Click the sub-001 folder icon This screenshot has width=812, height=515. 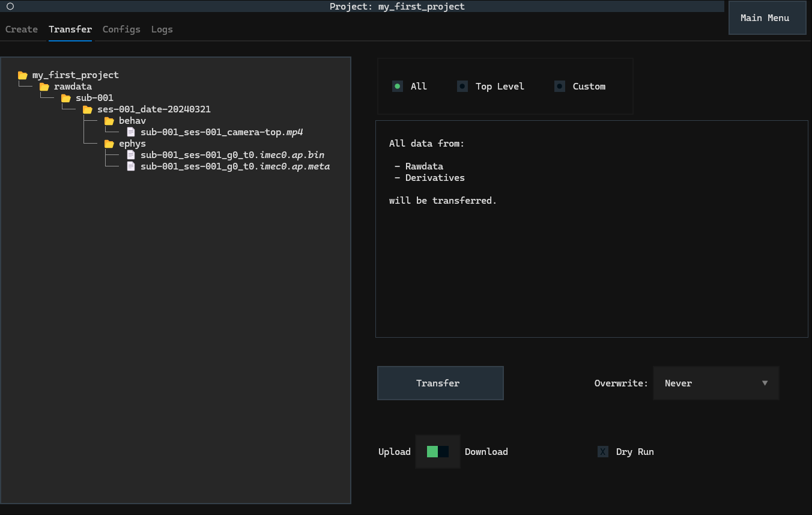66,98
